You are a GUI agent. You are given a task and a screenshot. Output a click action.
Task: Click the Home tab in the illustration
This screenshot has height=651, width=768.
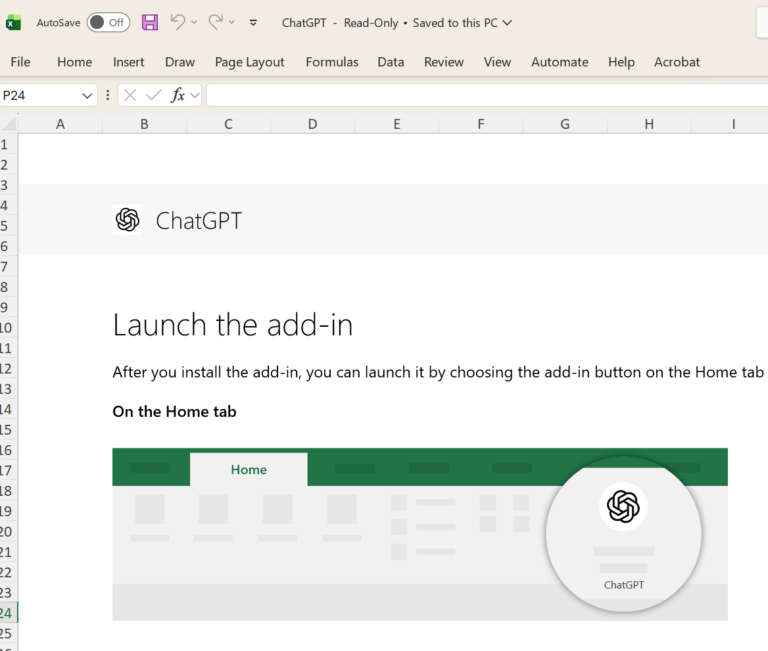(249, 470)
